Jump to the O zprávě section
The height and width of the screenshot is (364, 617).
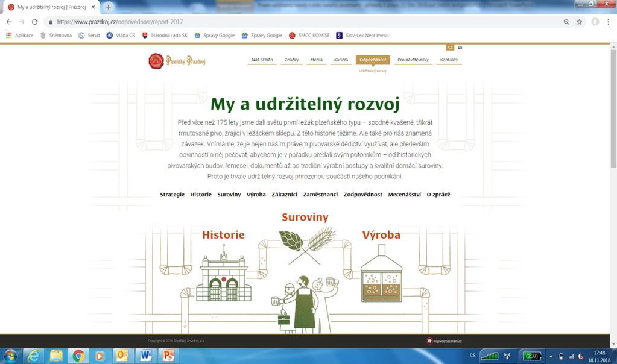(438, 195)
